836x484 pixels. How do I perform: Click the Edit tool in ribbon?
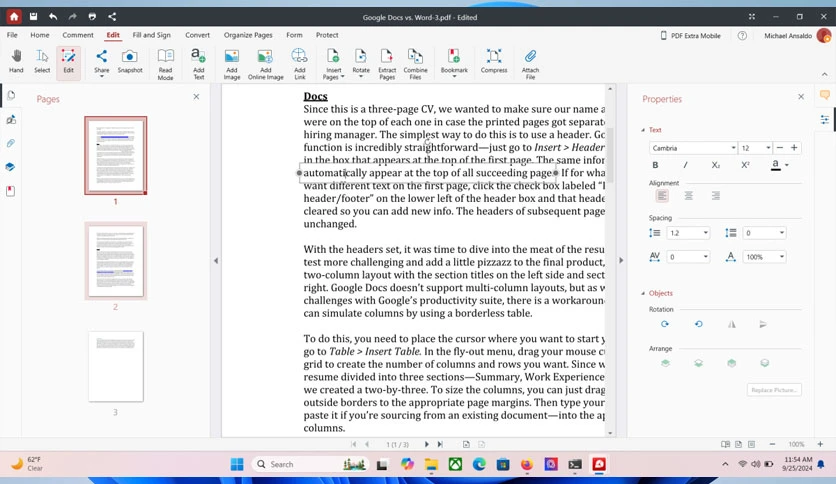pos(68,61)
